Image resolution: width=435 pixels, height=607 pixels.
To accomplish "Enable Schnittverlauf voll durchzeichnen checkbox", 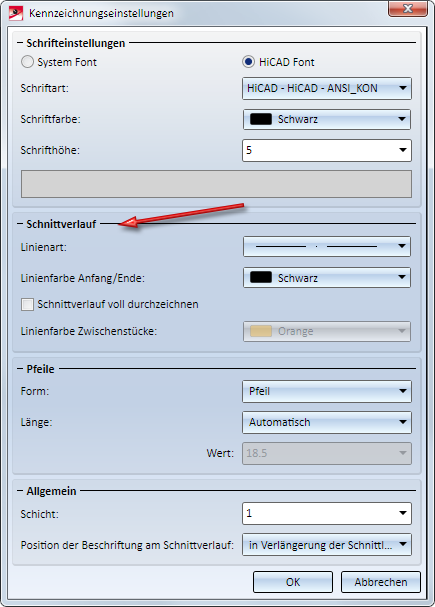I will 27,305.
